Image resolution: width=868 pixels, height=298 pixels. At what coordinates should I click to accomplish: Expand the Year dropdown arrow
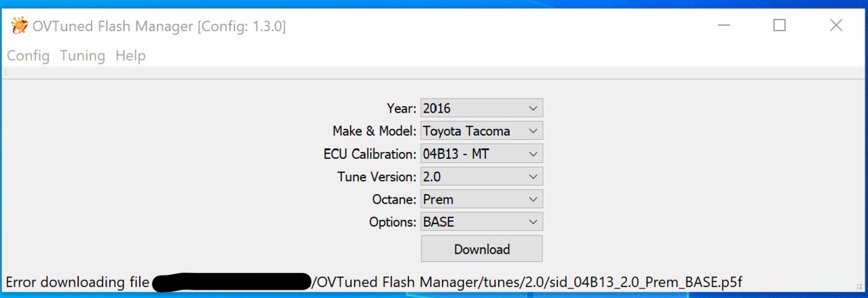[533, 108]
